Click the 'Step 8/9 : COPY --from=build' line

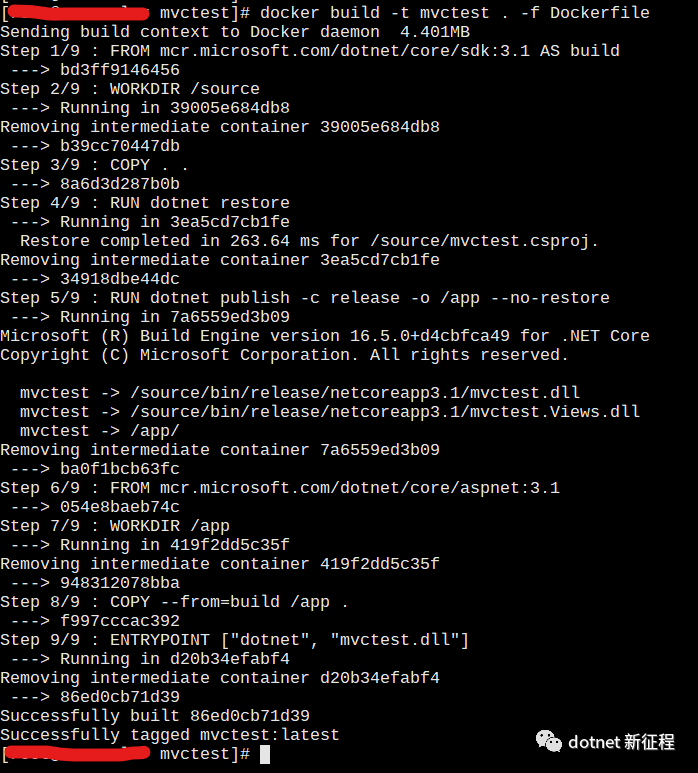pos(175,602)
